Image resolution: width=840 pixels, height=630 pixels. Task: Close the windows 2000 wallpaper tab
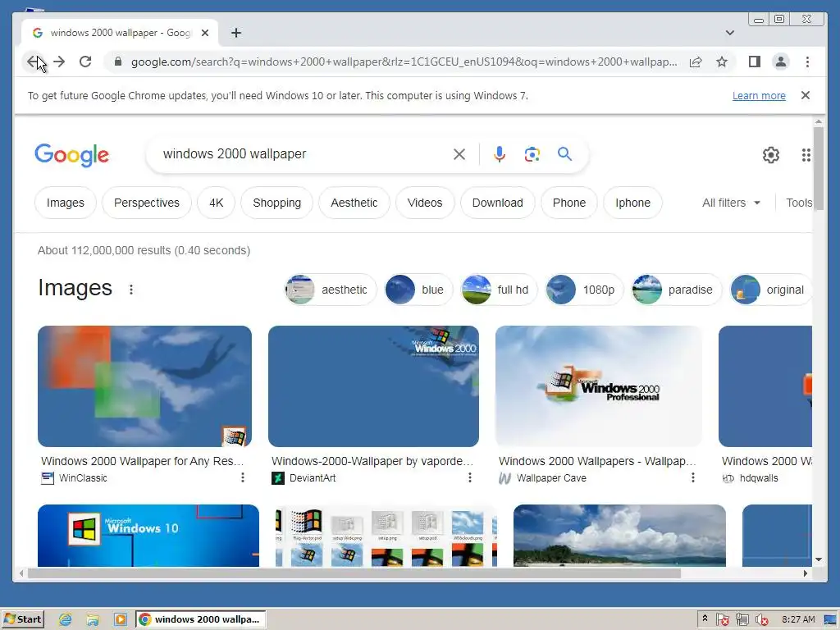[204, 33]
